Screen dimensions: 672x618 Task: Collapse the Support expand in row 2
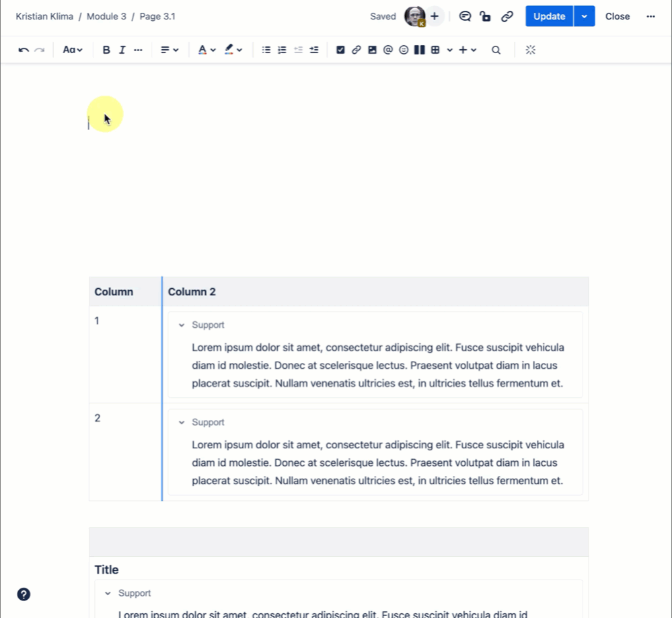click(x=182, y=423)
